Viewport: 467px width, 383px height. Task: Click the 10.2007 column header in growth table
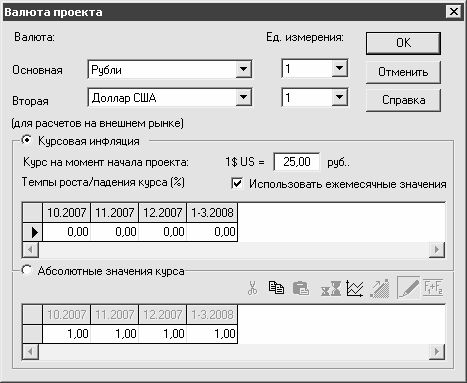67,212
